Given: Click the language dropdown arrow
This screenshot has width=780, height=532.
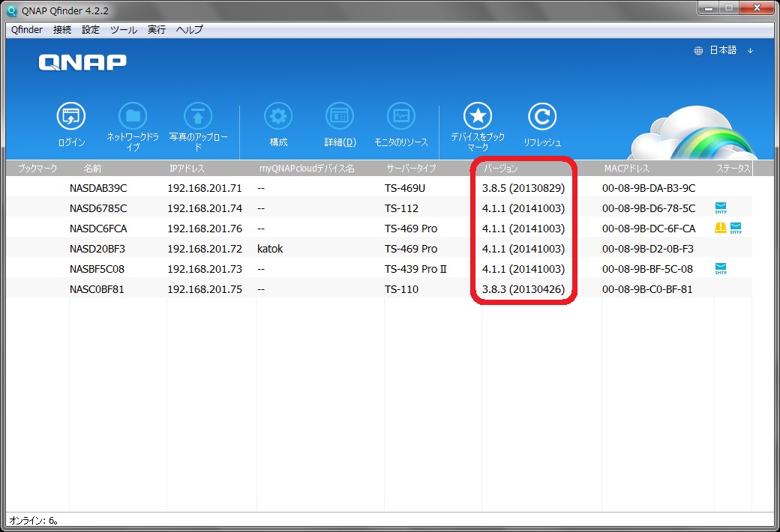Looking at the screenshot, I should coord(750,51).
